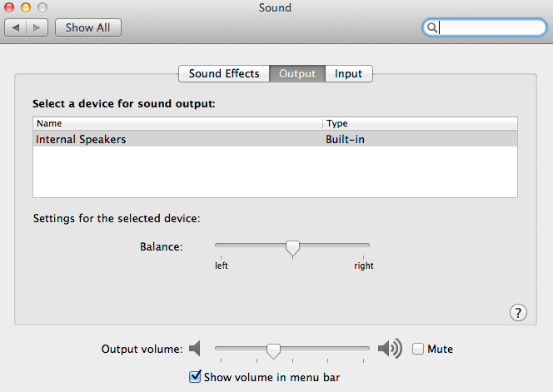Viewport: 553px width, 392px height.
Task: Click the loud volume speaker icon
Action: pyautogui.click(x=390, y=349)
